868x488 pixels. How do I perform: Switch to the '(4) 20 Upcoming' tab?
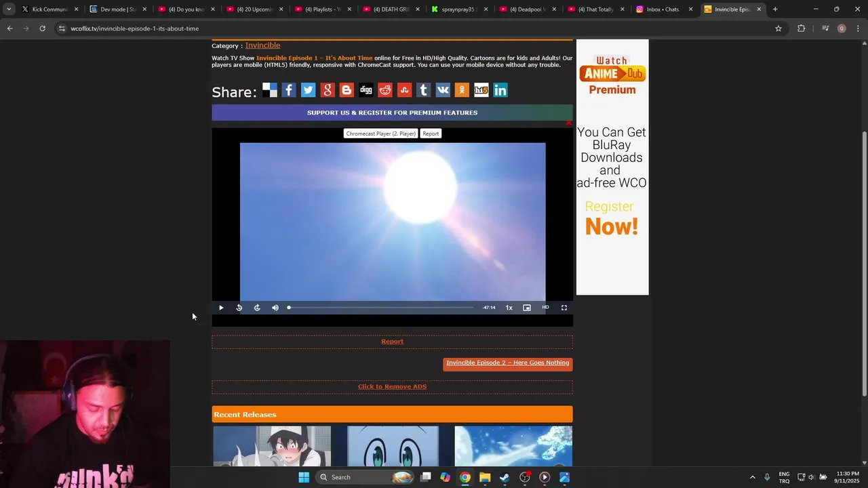tap(254, 9)
